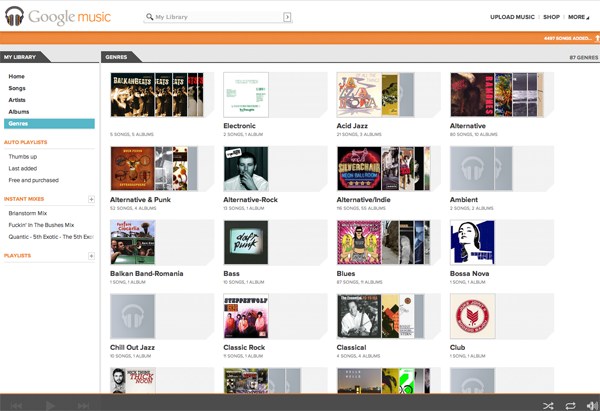Toggle repeat playback
Image resolution: width=600 pixels, height=411 pixels.
(570, 406)
